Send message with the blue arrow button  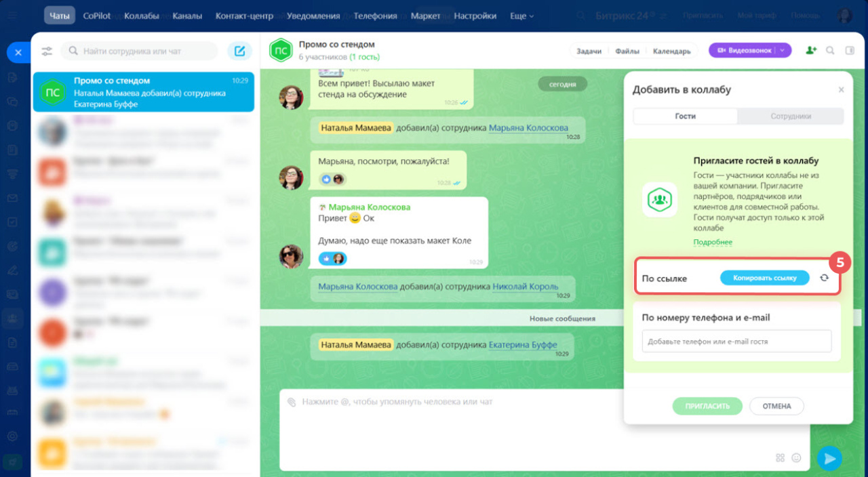coord(829,459)
